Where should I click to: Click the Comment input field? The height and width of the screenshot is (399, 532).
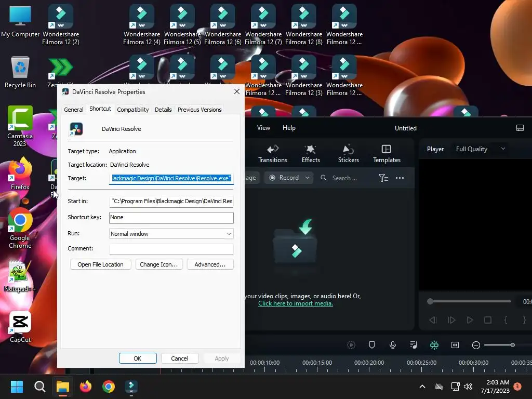tap(171, 249)
